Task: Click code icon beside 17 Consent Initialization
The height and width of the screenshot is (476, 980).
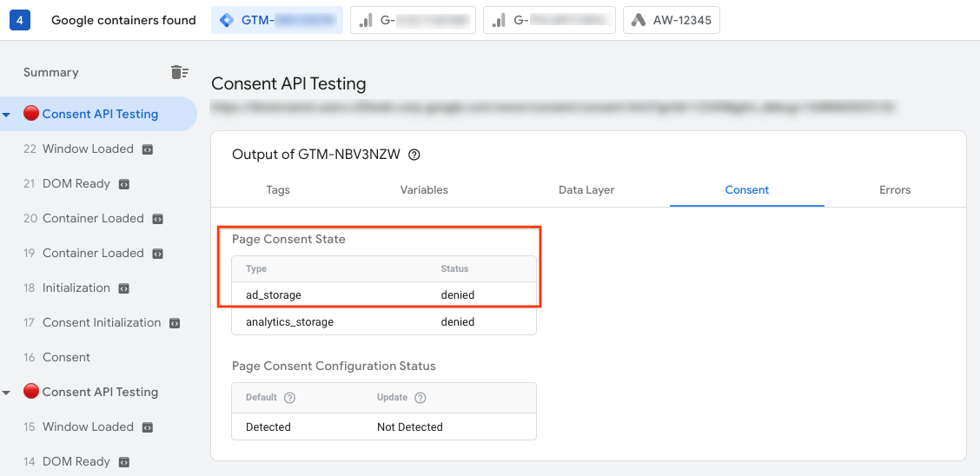Action: (x=175, y=323)
